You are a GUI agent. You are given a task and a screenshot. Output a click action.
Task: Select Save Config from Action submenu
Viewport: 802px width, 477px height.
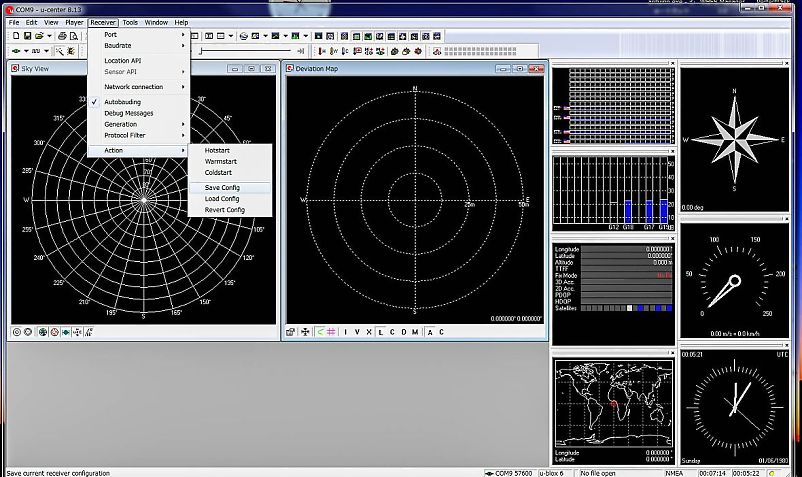(x=230, y=188)
